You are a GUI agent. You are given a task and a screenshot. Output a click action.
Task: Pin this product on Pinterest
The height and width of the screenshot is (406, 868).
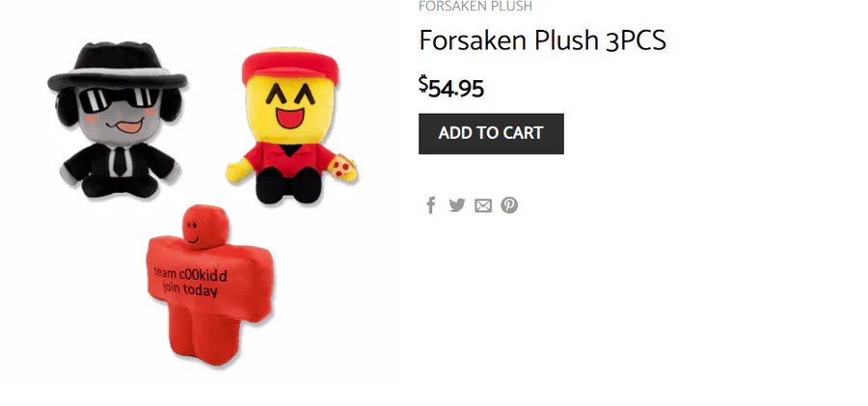coord(509,205)
